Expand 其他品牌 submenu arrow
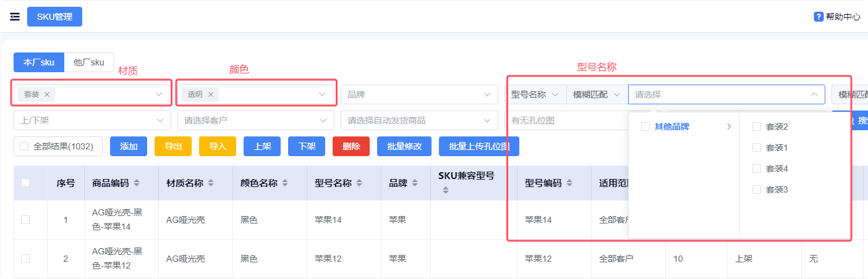Image resolution: width=868 pixels, height=279 pixels. click(x=729, y=127)
